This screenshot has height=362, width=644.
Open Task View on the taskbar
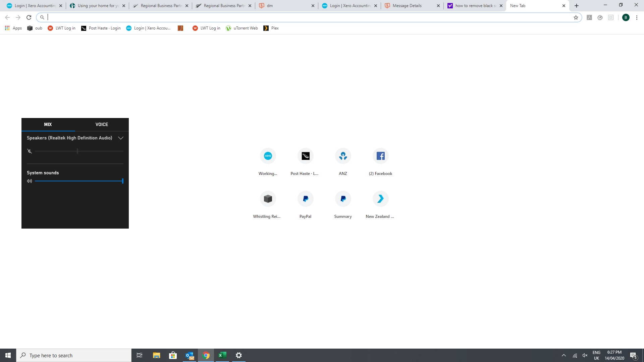(x=140, y=355)
